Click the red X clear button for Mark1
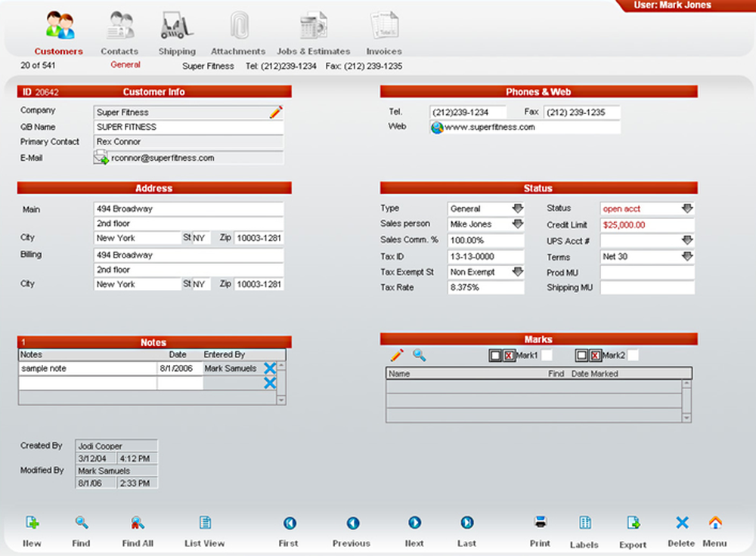This screenshot has height=556, width=756. pos(509,356)
